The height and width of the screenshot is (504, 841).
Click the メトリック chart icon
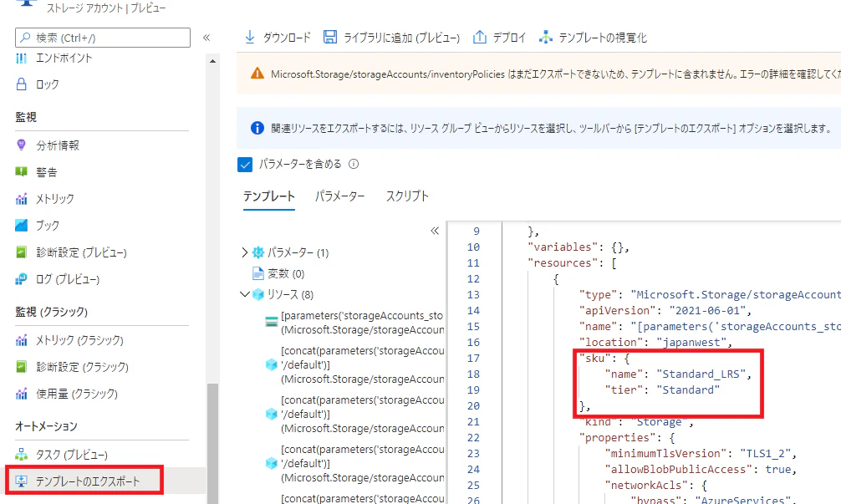[x=21, y=199]
